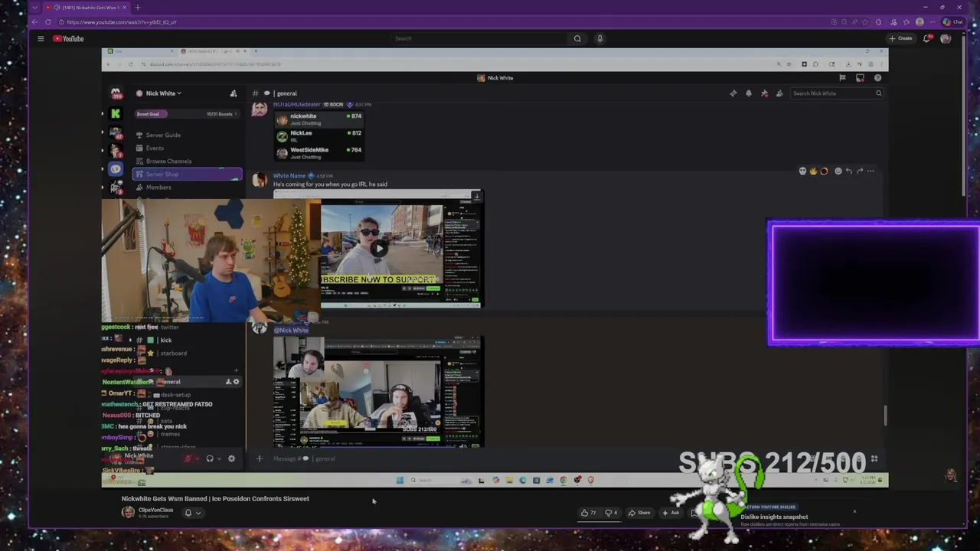The image size is (980, 551).
Task: Like the video with thumbs up
Action: pos(588,513)
